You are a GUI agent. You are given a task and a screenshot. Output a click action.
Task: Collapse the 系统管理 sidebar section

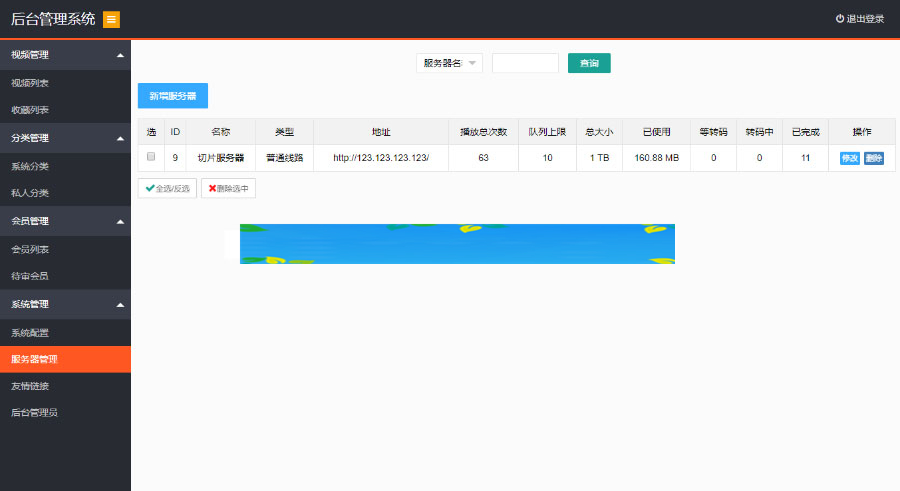pyautogui.click(x=120, y=304)
